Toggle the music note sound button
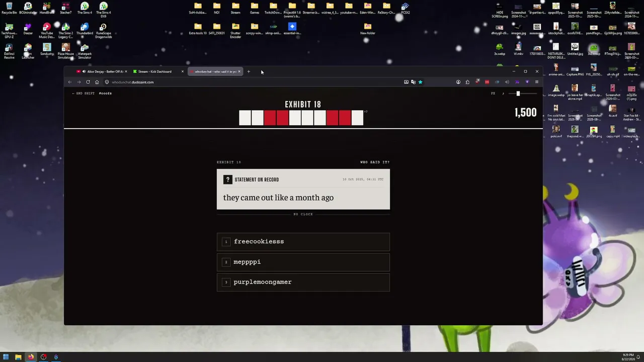Viewport: 644px width, 362px height. pos(503,94)
